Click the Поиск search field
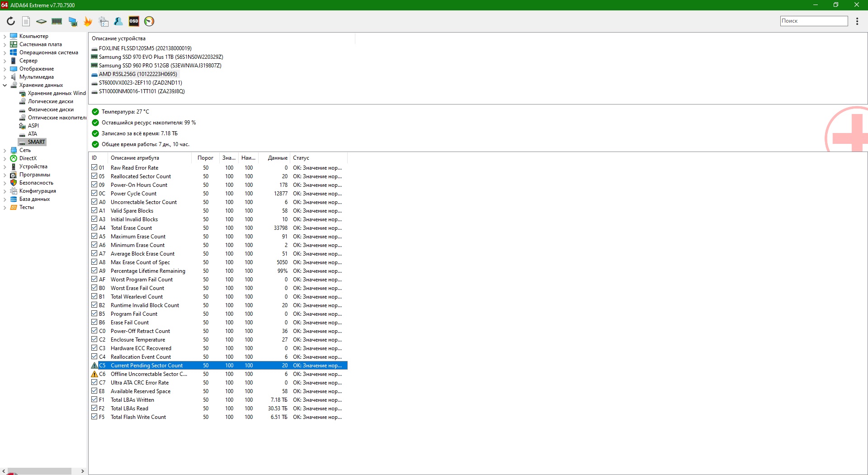 click(x=814, y=21)
